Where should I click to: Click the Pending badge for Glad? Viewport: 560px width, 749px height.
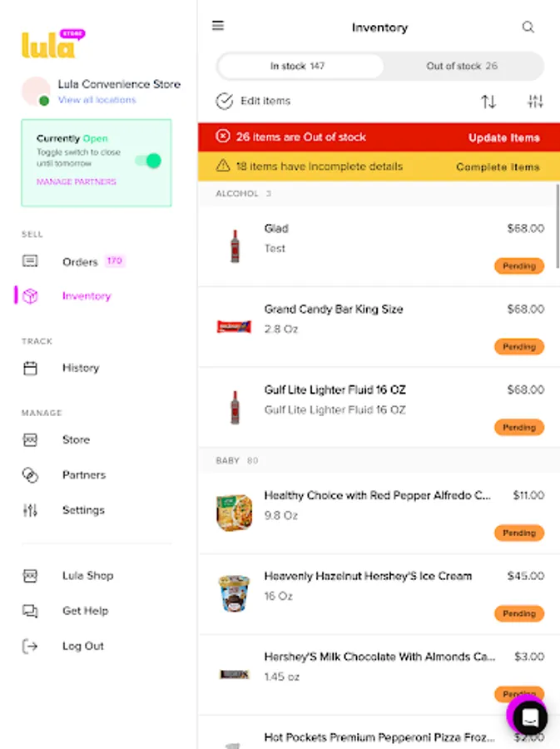click(x=519, y=266)
